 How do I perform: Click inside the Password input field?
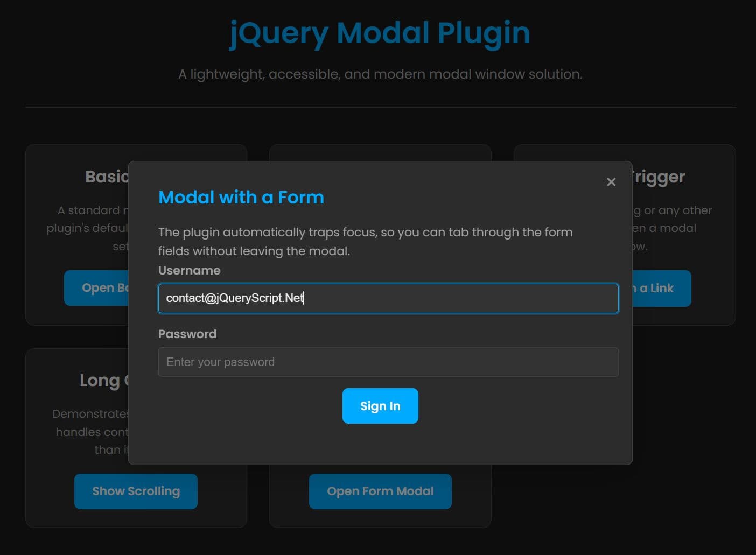coord(388,362)
